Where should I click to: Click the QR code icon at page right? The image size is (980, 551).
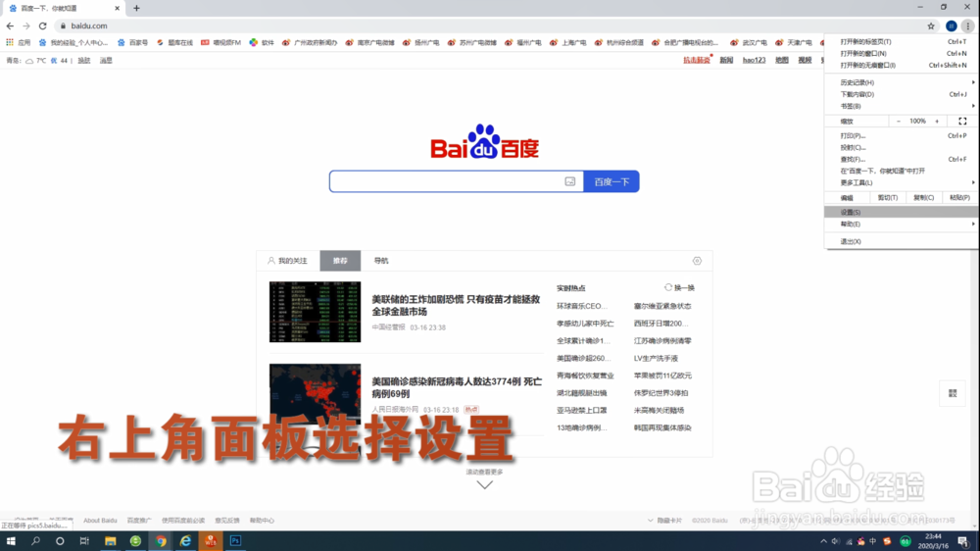953,393
